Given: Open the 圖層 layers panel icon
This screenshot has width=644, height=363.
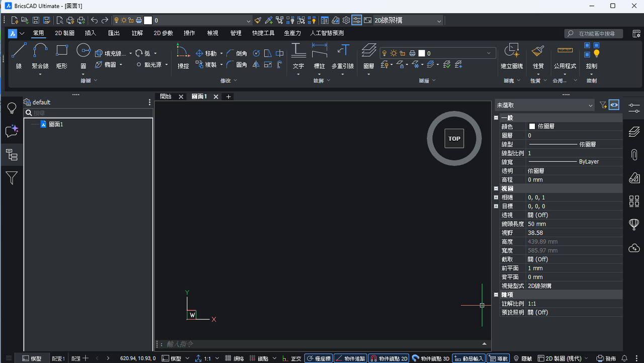Looking at the screenshot, I should point(369,56).
